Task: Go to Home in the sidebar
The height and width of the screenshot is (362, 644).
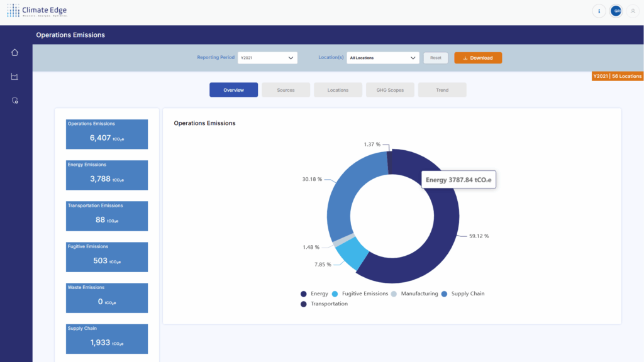Action: click(x=15, y=52)
